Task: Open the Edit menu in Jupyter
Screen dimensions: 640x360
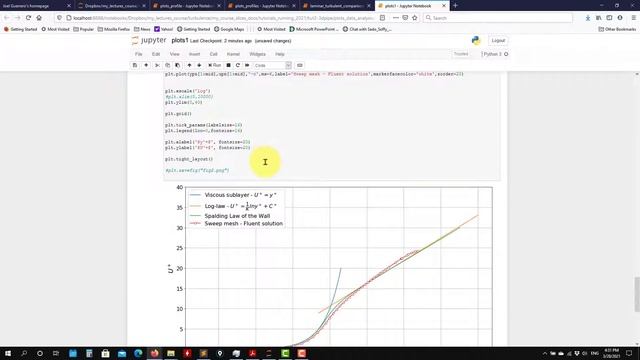Action: (x=156, y=54)
